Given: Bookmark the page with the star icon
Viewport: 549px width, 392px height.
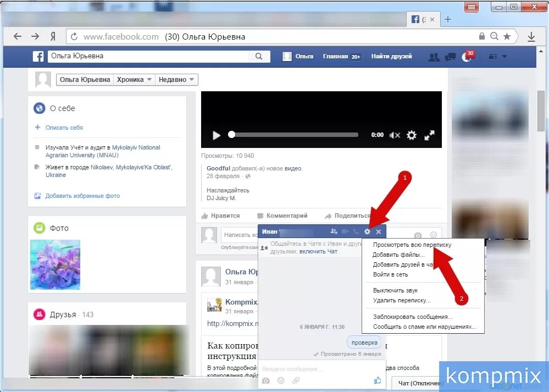Looking at the screenshot, I should [x=507, y=36].
